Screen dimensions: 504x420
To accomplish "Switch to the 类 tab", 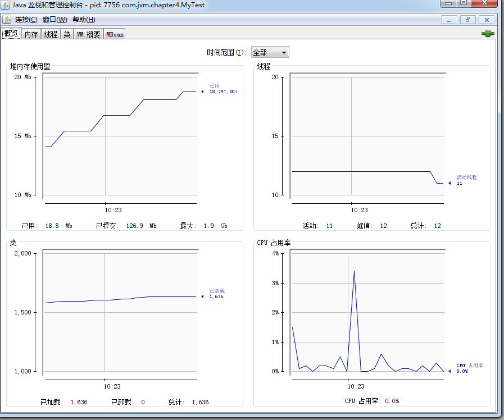I will (x=67, y=34).
